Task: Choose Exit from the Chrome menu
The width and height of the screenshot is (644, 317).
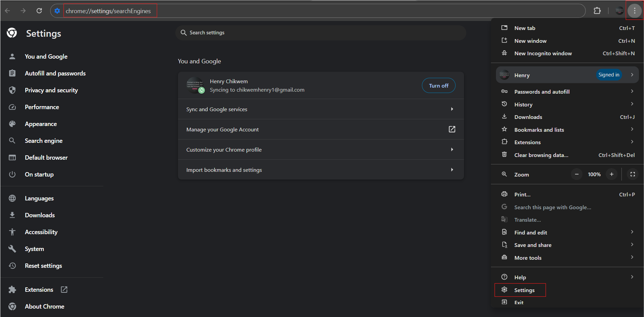Action: point(567,302)
